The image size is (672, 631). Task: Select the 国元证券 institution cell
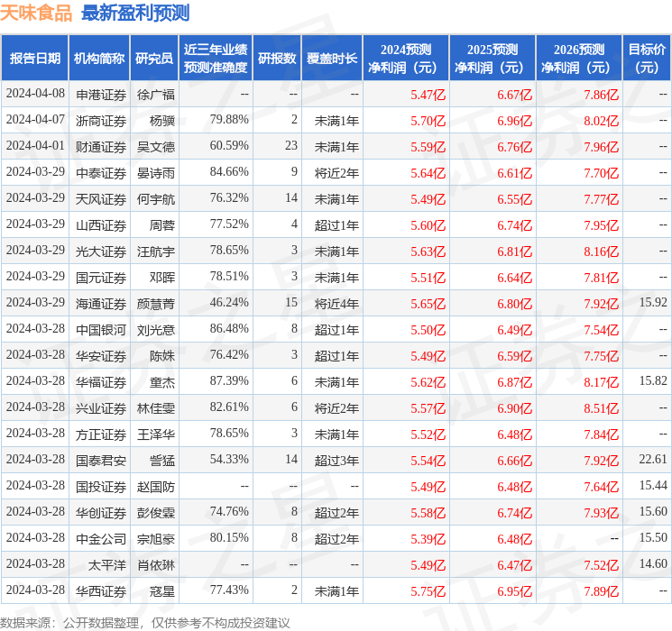pyautogui.click(x=101, y=278)
